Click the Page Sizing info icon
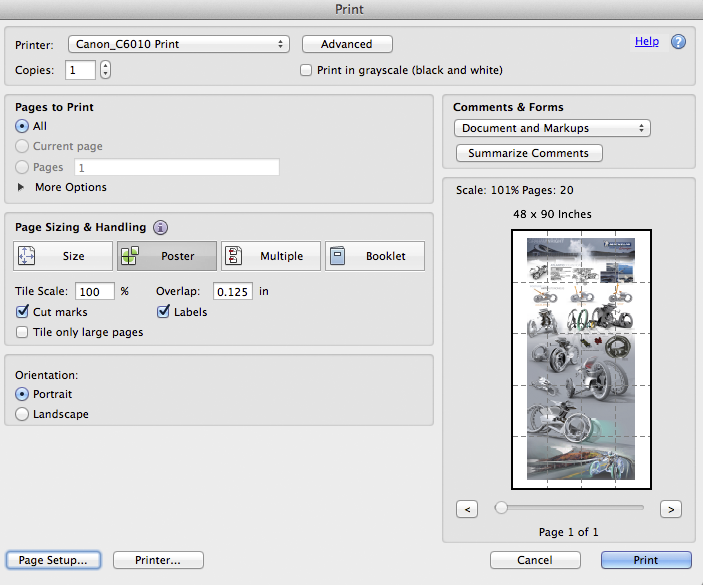The width and height of the screenshot is (703, 585). pos(160,227)
